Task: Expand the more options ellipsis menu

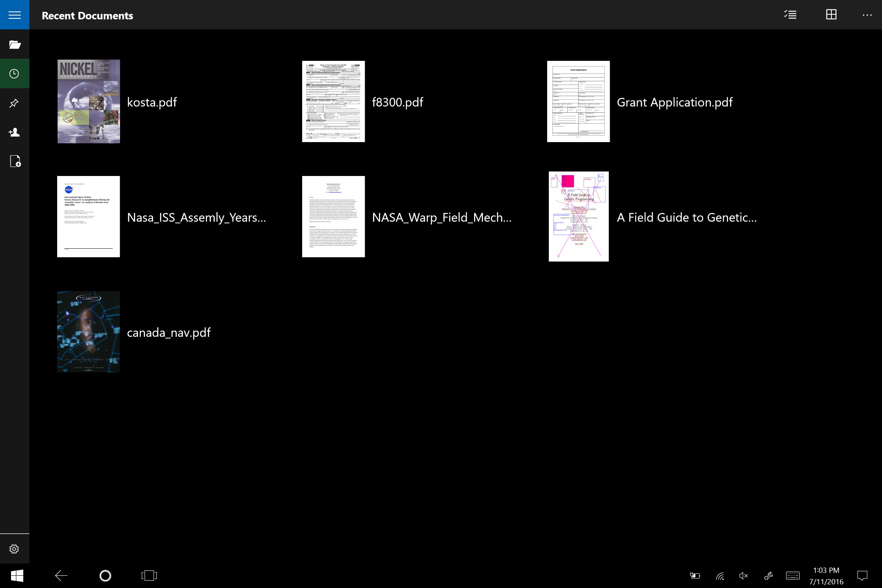Action: [867, 15]
